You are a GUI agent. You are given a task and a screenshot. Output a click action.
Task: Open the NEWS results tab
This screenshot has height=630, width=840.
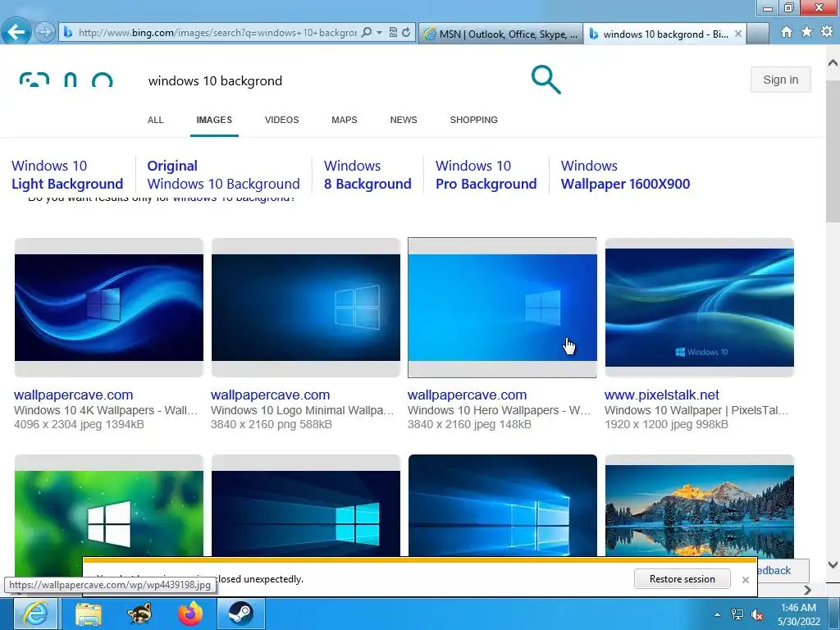point(404,120)
